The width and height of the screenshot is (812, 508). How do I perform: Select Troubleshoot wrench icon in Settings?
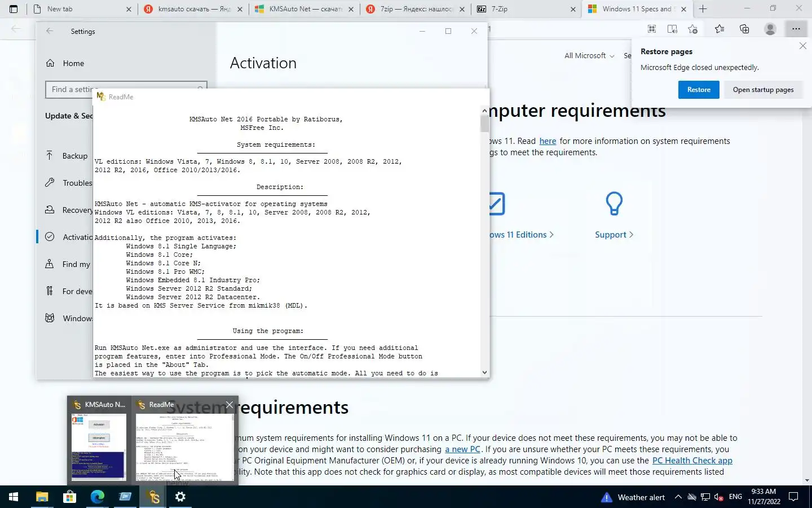coord(50,183)
